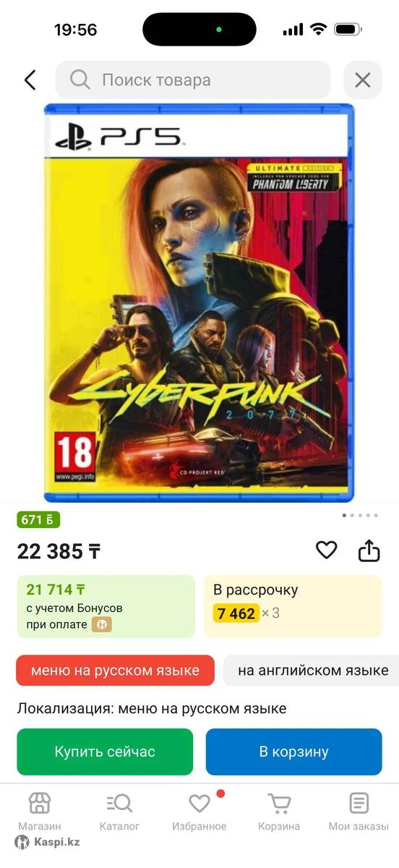Tap the green 671 Б bonus badge
This screenshot has width=399, height=868.
tap(38, 520)
